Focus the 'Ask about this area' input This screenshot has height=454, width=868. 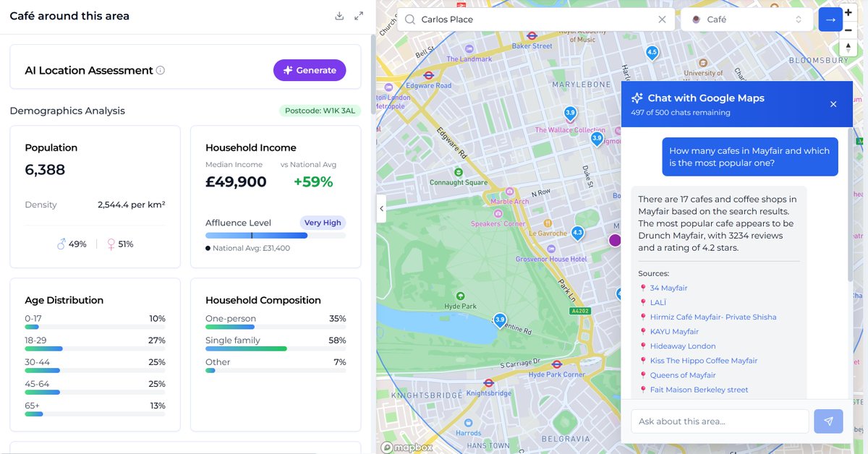point(720,421)
